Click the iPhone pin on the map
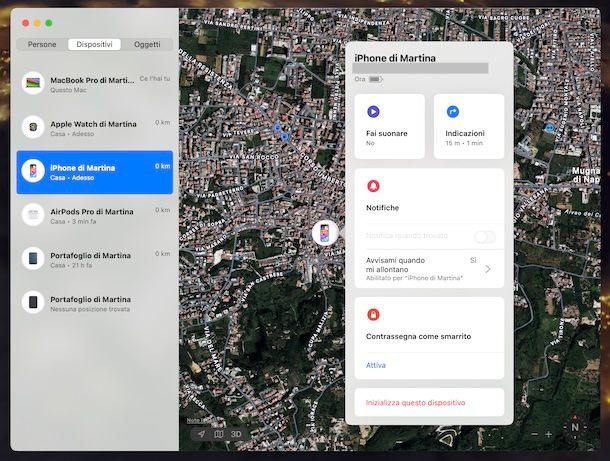The width and height of the screenshot is (610, 461). click(x=325, y=232)
